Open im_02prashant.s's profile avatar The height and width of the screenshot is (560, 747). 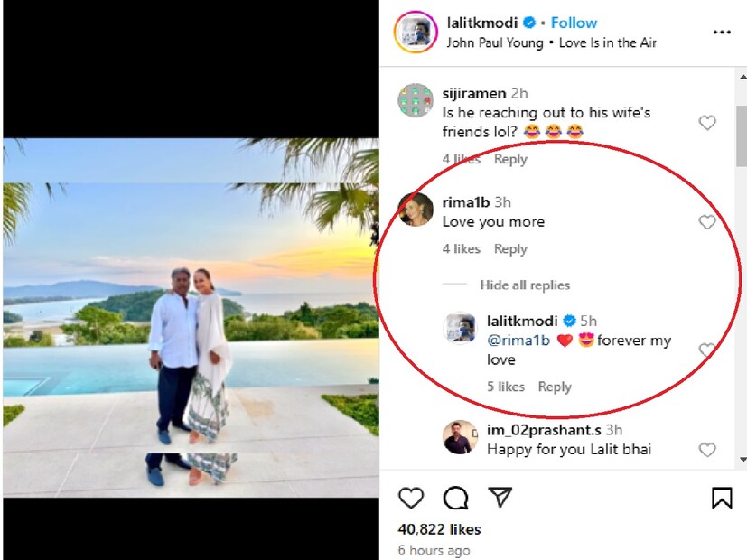coord(460,437)
